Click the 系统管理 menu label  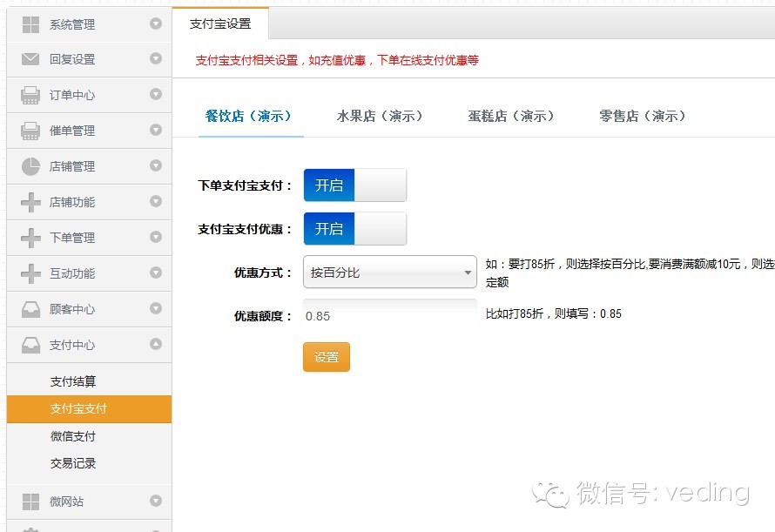72,24
